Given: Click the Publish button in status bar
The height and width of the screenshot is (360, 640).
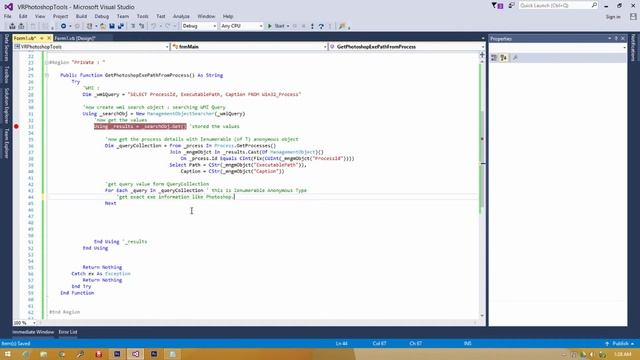Looking at the screenshot, I should point(620,344).
